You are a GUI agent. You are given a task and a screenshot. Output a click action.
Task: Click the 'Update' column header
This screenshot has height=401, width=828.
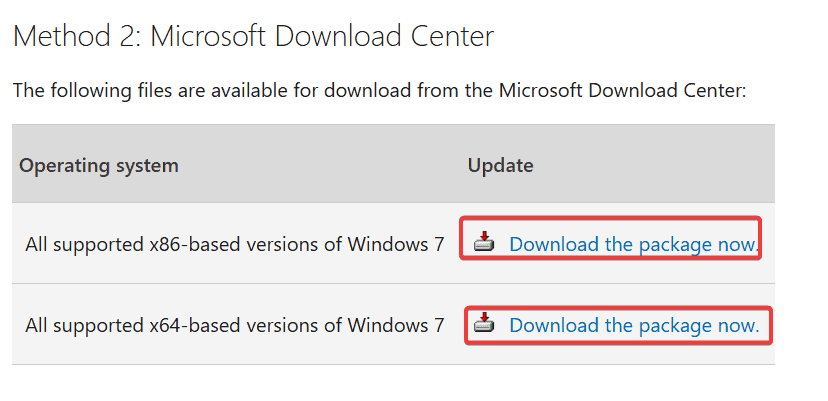pos(500,165)
